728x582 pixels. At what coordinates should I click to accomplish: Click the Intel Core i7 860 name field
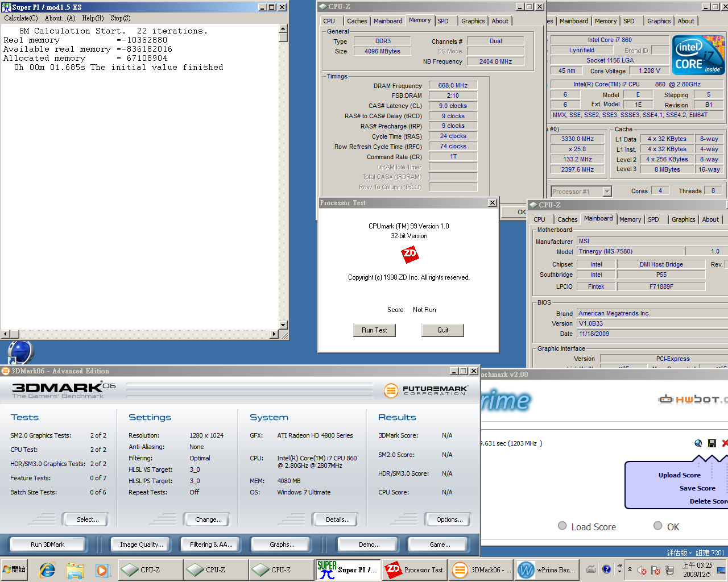(x=610, y=40)
